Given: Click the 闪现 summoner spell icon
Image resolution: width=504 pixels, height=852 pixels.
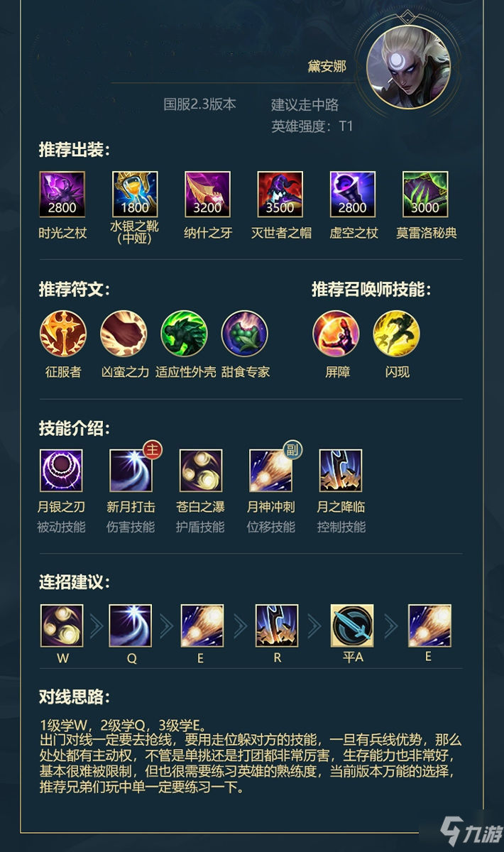Looking at the screenshot, I should (x=397, y=334).
